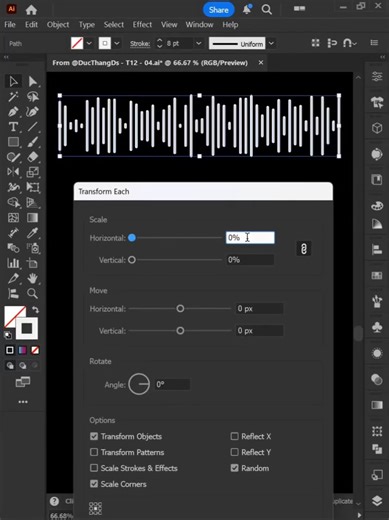
Task: Expand the right panel dock arrows
Action: [x=383, y=57]
